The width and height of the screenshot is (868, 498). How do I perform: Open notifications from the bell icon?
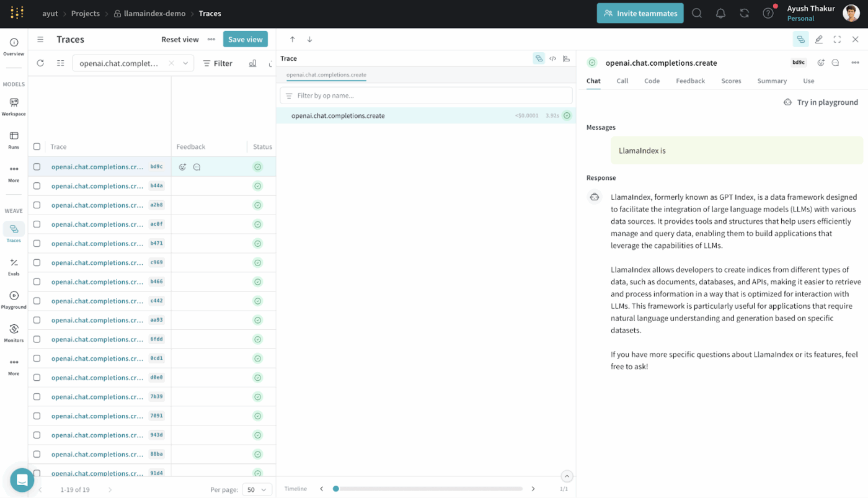pyautogui.click(x=720, y=12)
